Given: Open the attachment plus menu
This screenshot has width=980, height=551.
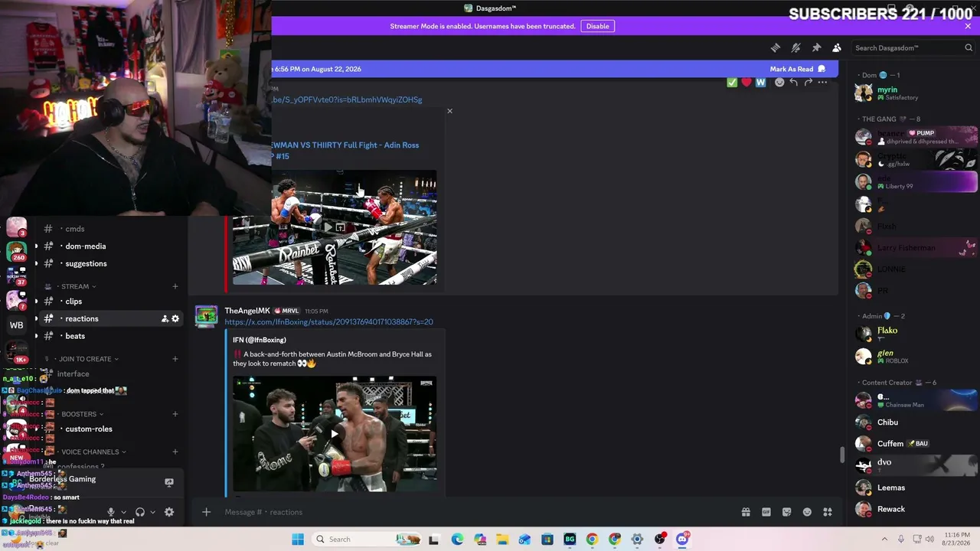Looking at the screenshot, I should (x=206, y=512).
